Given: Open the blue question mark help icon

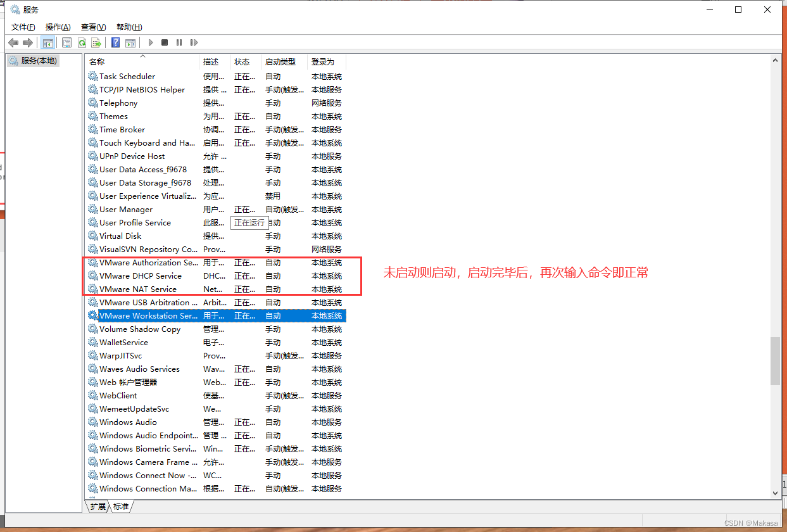Looking at the screenshot, I should point(115,42).
